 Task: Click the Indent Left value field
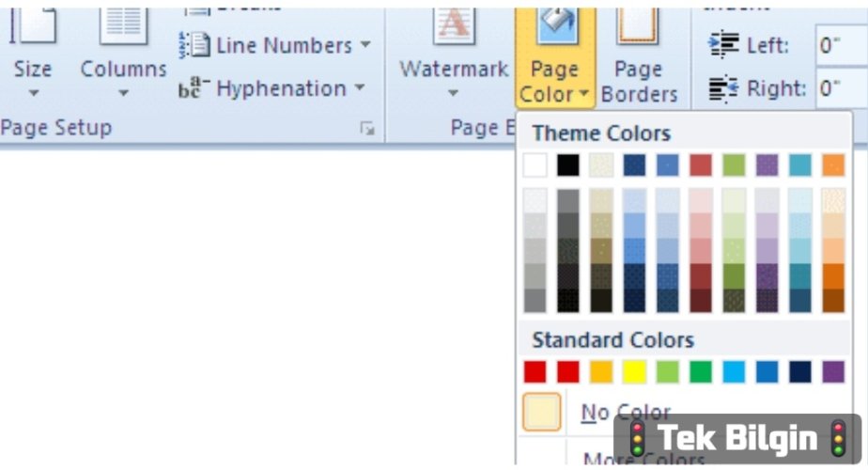click(x=842, y=45)
